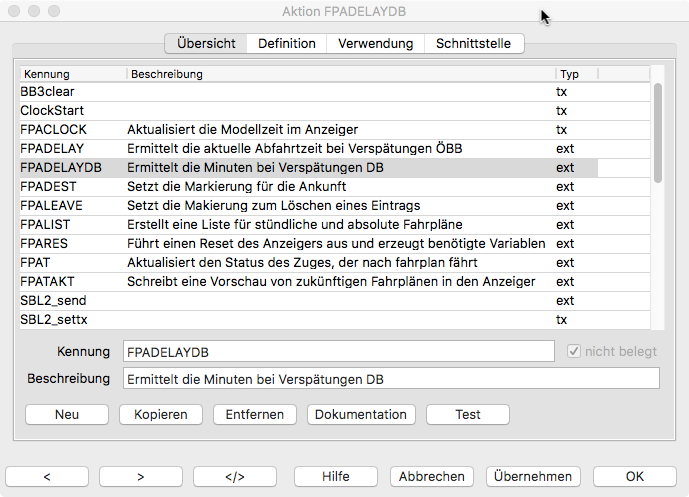Switch to the Definition tab

pos(287,44)
